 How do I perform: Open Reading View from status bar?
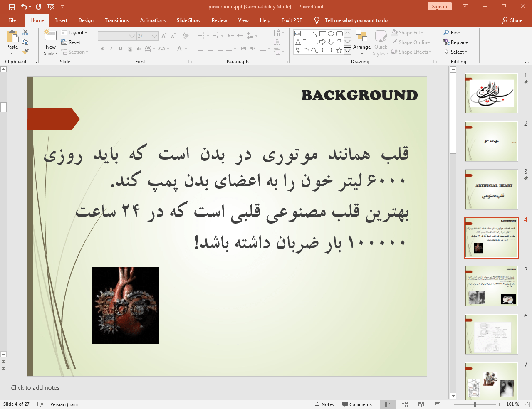tap(421, 404)
